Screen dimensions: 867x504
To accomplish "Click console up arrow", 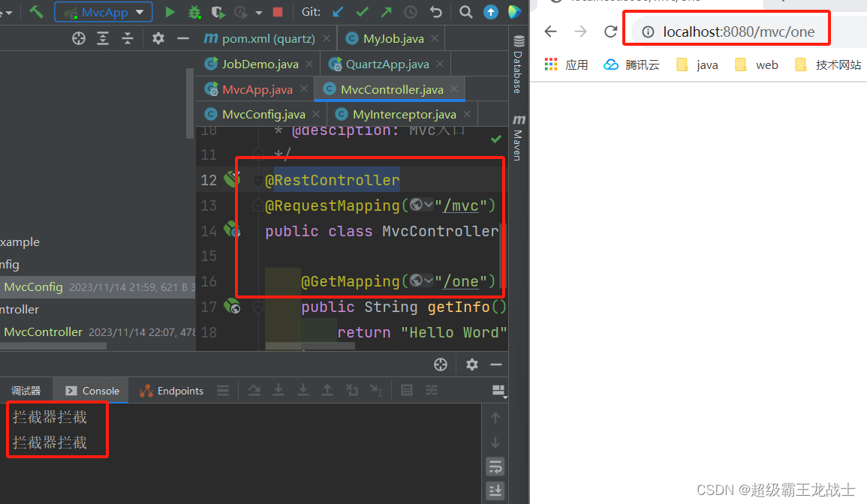I will tap(495, 418).
